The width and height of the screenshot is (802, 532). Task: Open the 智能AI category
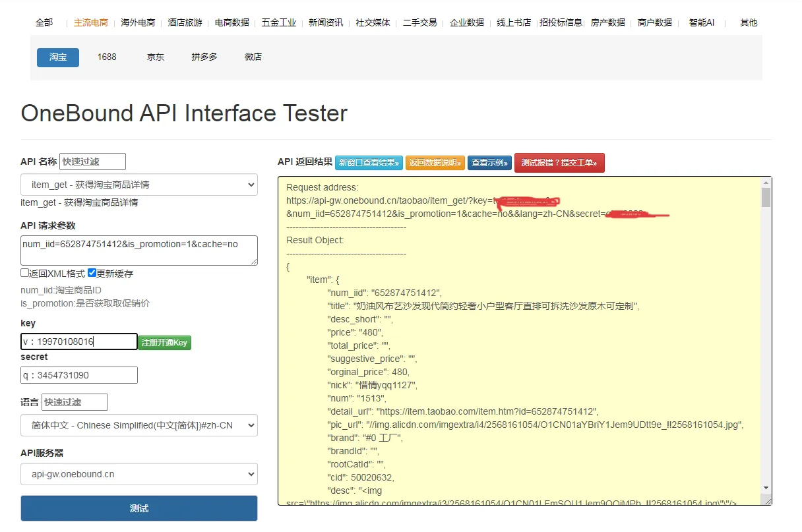click(702, 22)
